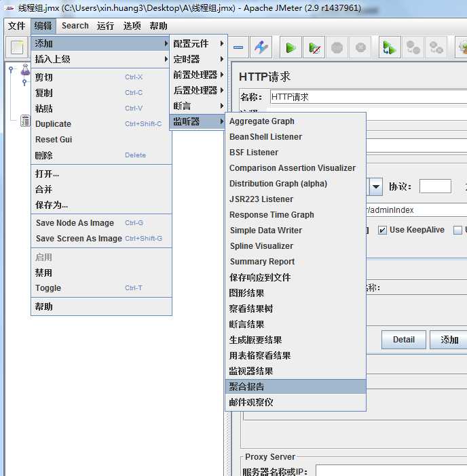The width and height of the screenshot is (467, 476).
Task: Click the 服务器名称或IP field in Proxy Server
Action: tap(392, 470)
